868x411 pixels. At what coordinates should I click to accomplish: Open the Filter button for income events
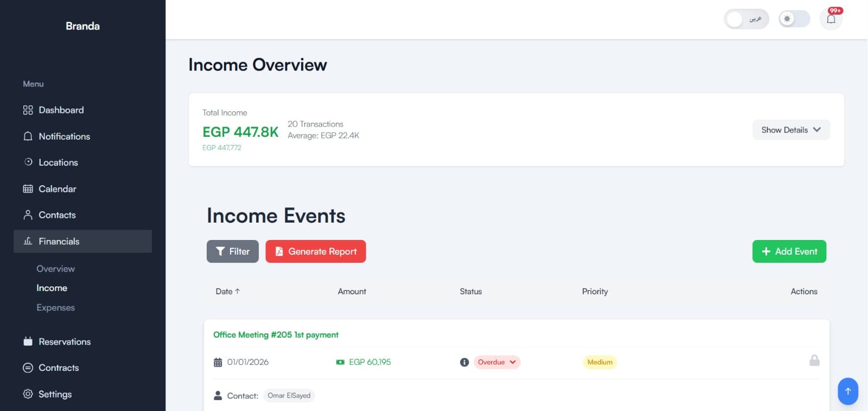point(232,251)
